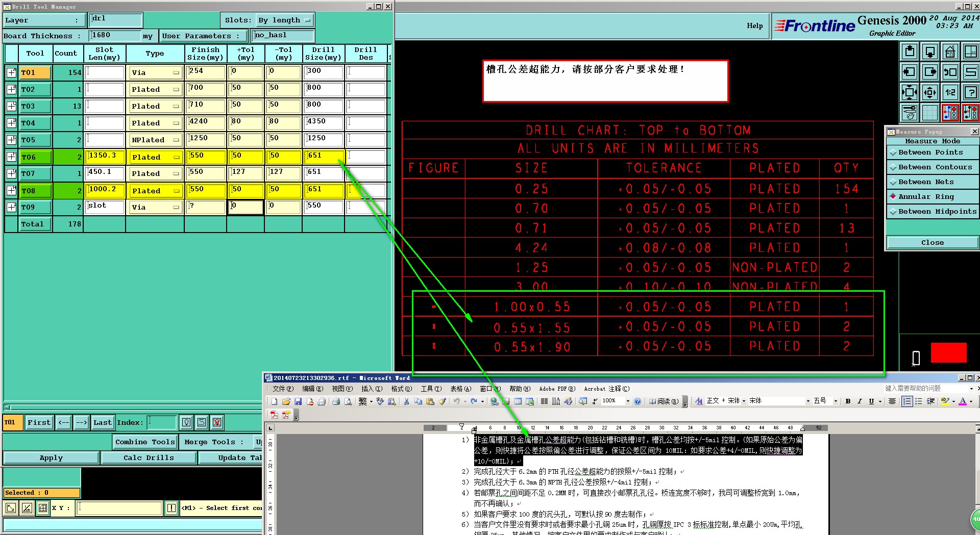
Task: Click the red color swatch in Graphic Editor
Action: tap(948, 353)
